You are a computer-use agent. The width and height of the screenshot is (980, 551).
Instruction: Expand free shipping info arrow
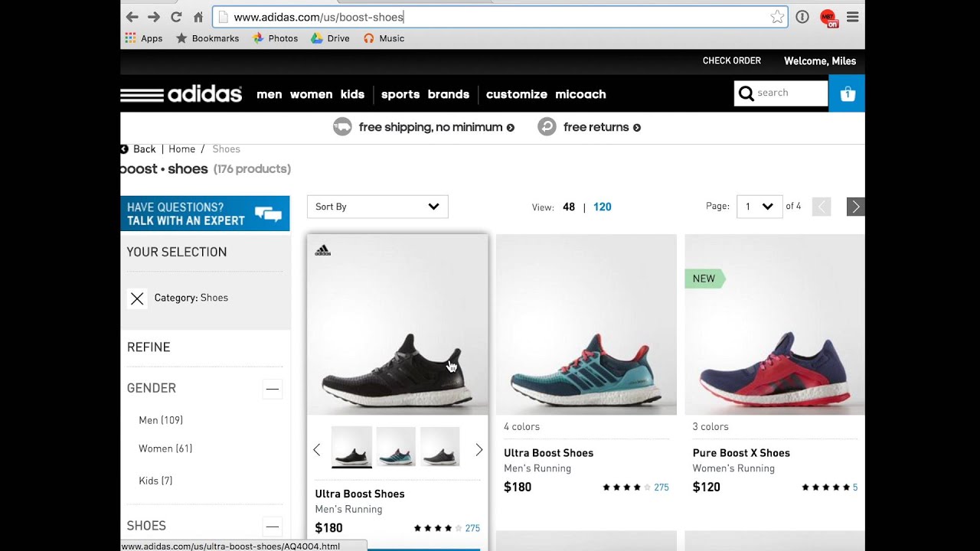point(511,128)
